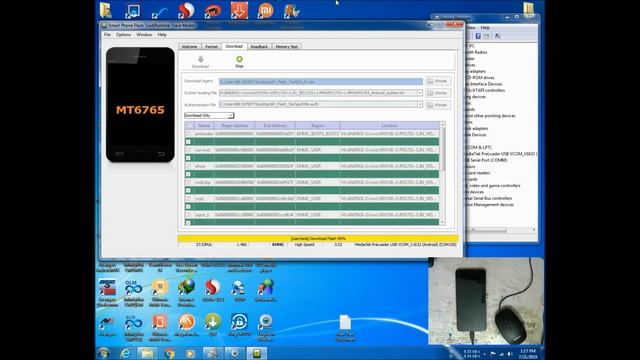Open the Help menu in Device Manager
The image size is (640, 360).
pyautogui.click(x=485, y=28)
